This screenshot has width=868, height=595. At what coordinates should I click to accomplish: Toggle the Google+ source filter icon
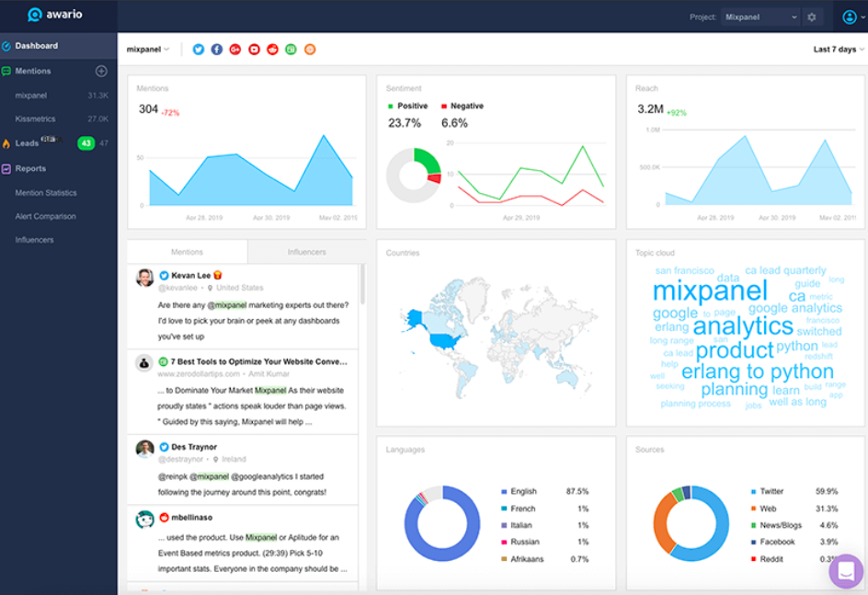coord(235,50)
